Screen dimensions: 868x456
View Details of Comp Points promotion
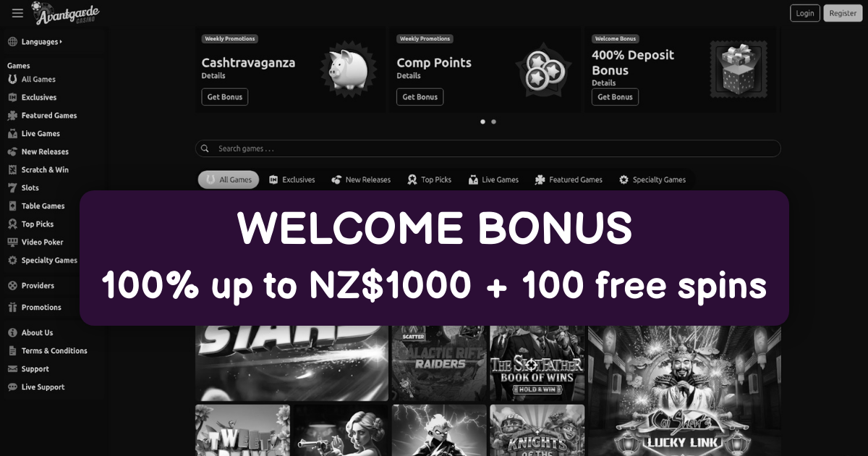(409, 76)
